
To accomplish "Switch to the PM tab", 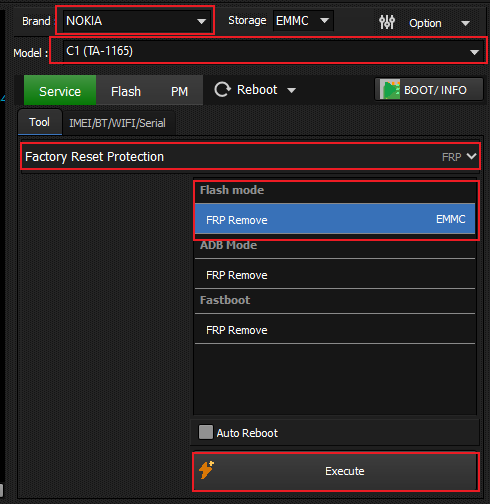I will point(179,90).
